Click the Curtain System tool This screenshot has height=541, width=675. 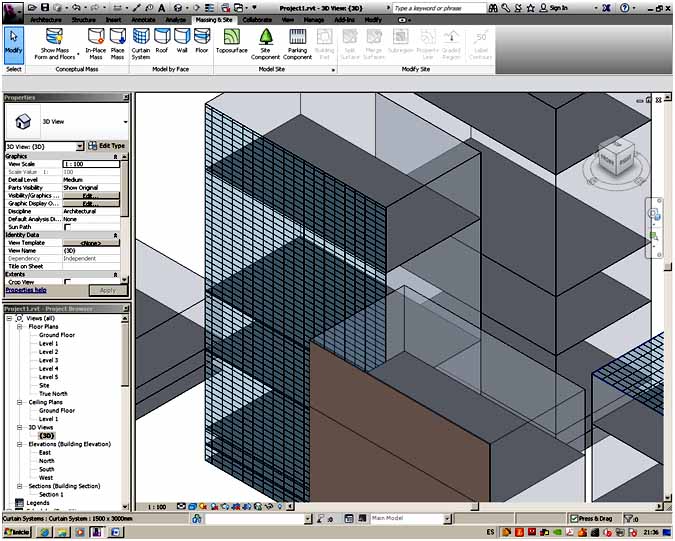coord(141,44)
